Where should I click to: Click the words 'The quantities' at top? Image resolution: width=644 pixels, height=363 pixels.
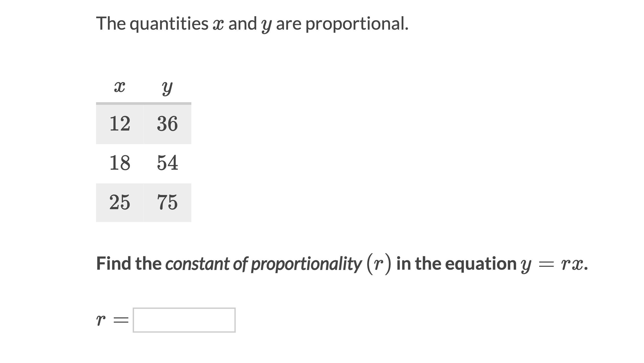[x=152, y=24]
